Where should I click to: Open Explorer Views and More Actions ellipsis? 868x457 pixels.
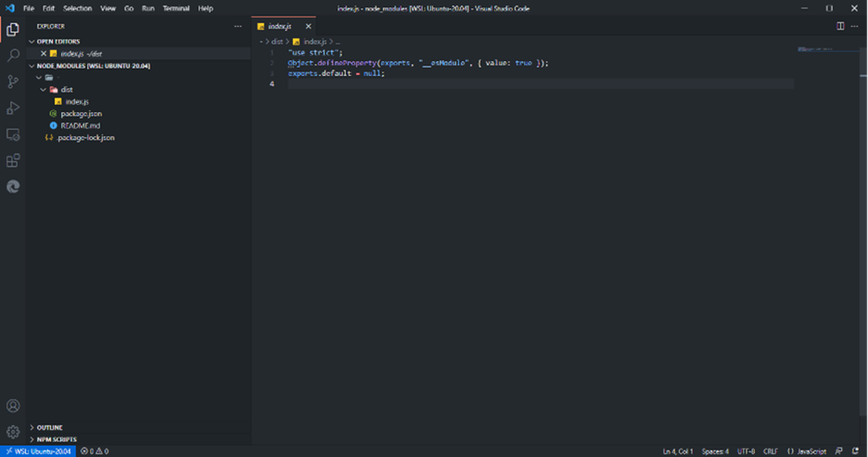[x=238, y=26]
